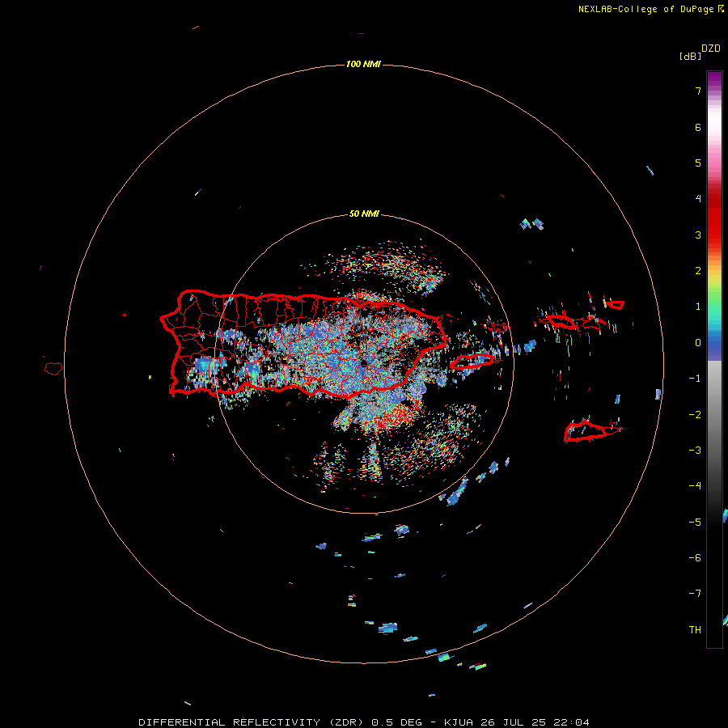Click the DZD legend title
Image resolution: width=728 pixels, height=728 pixels.
(x=710, y=49)
